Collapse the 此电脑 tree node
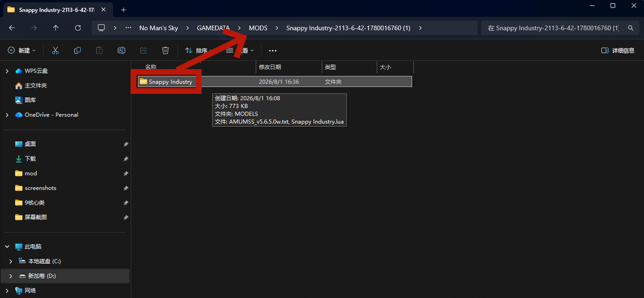644x298 pixels. (x=7, y=247)
